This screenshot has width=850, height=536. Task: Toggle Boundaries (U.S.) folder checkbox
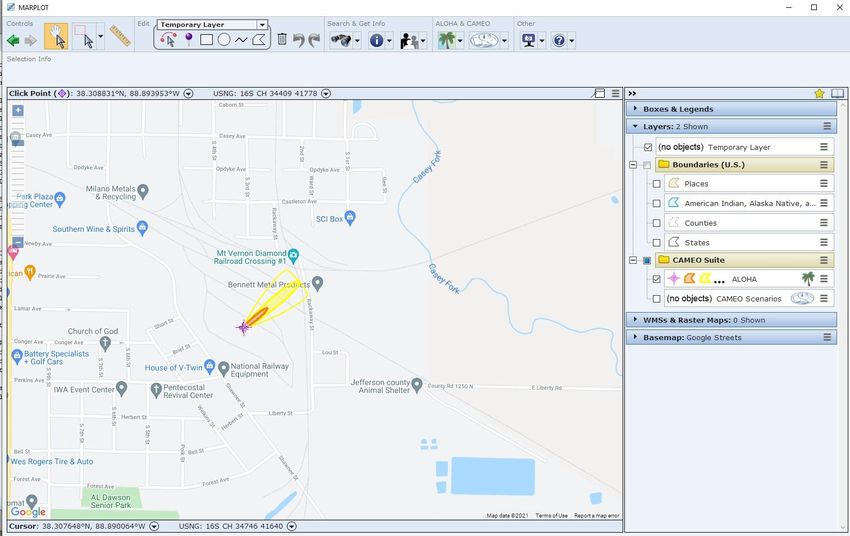point(647,165)
